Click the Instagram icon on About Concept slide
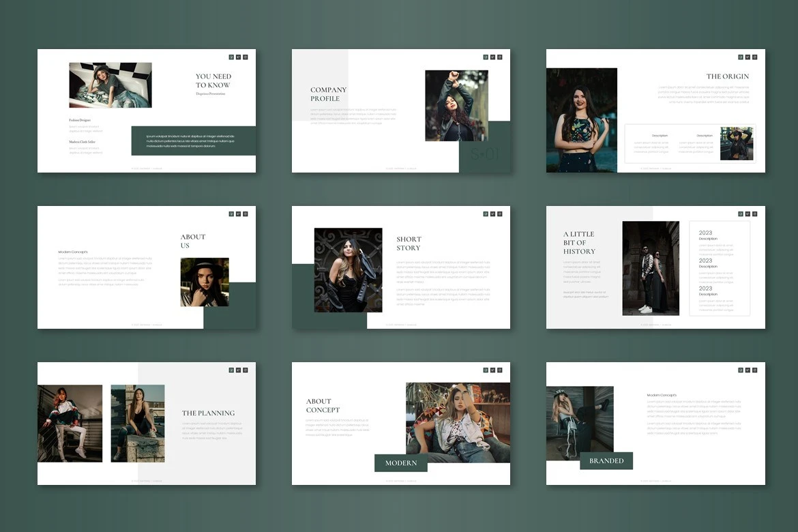 (500, 370)
